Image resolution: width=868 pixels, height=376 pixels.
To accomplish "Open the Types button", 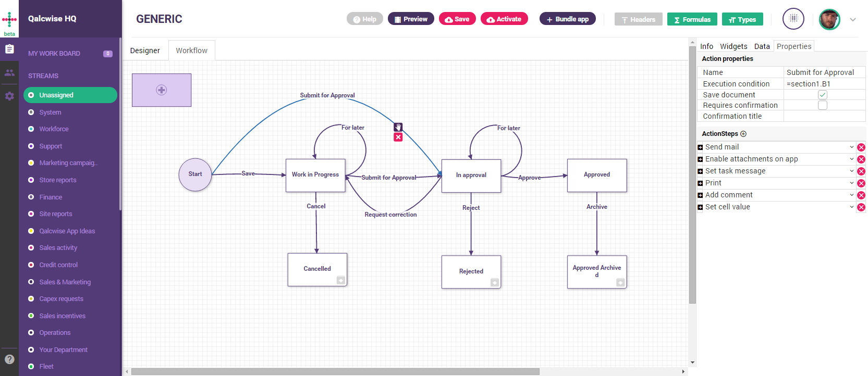I will (x=742, y=19).
